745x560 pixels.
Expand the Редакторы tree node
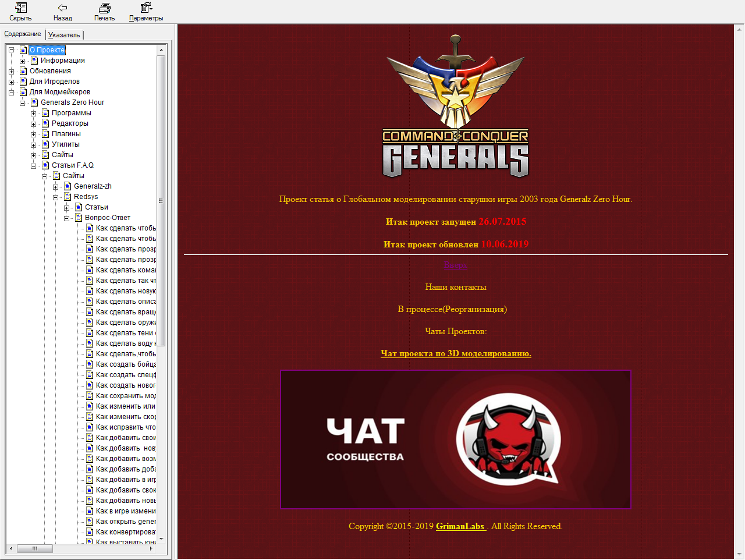pos(33,123)
